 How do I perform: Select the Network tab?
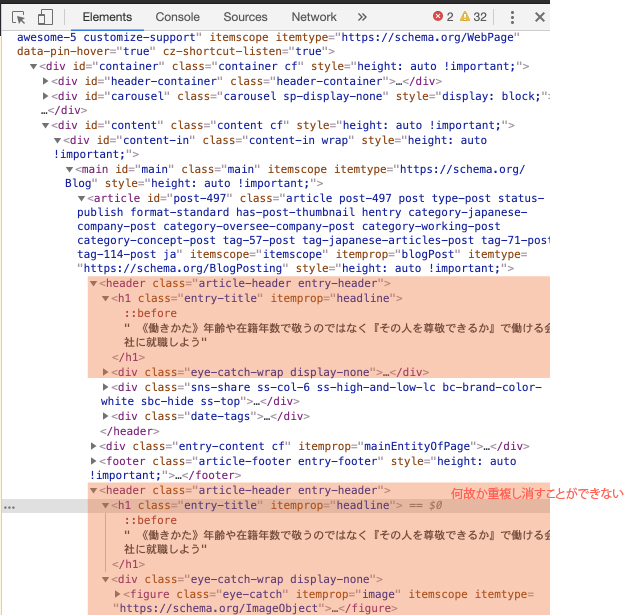[x=314, y=17]
